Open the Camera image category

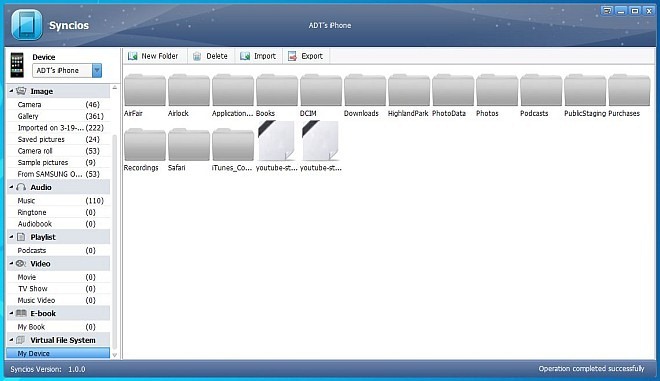pos(59,104)
